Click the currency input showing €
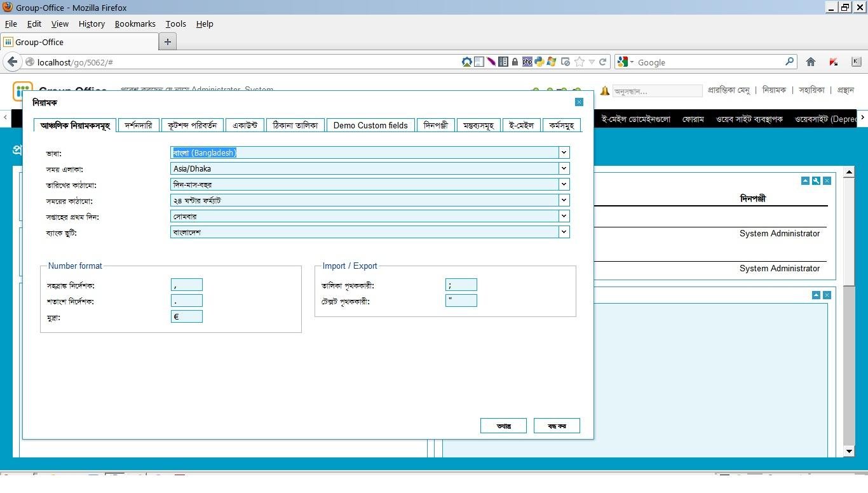This screenshot has width=868, height=493. tap(186, 316)
